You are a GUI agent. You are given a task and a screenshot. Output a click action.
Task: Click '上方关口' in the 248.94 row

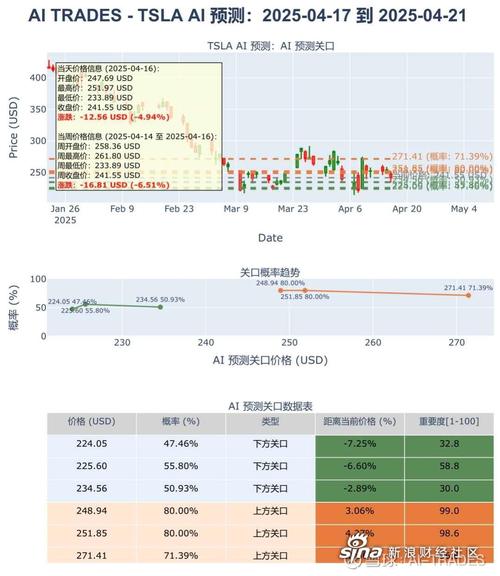270,511
